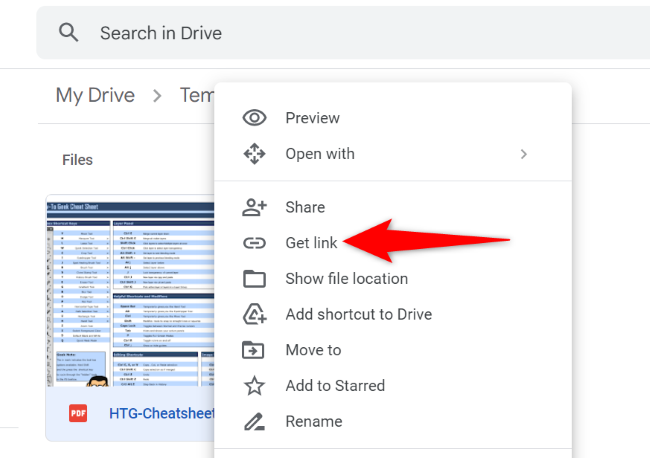The height and width of the screenshot is (458, 650).
Task: Click the Move to folder-arrow icon
Action: click(253, 350)
